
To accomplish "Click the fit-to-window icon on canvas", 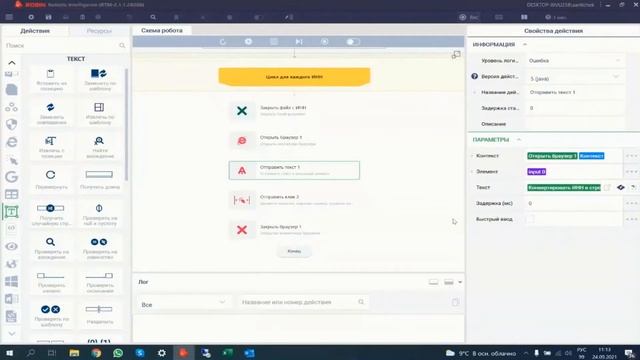I will tap(456, 55).
